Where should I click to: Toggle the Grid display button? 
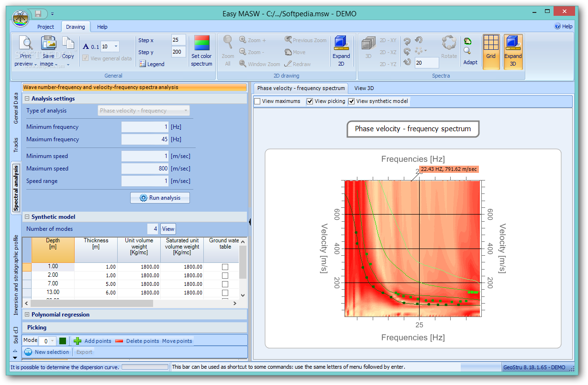click(491, 51)
